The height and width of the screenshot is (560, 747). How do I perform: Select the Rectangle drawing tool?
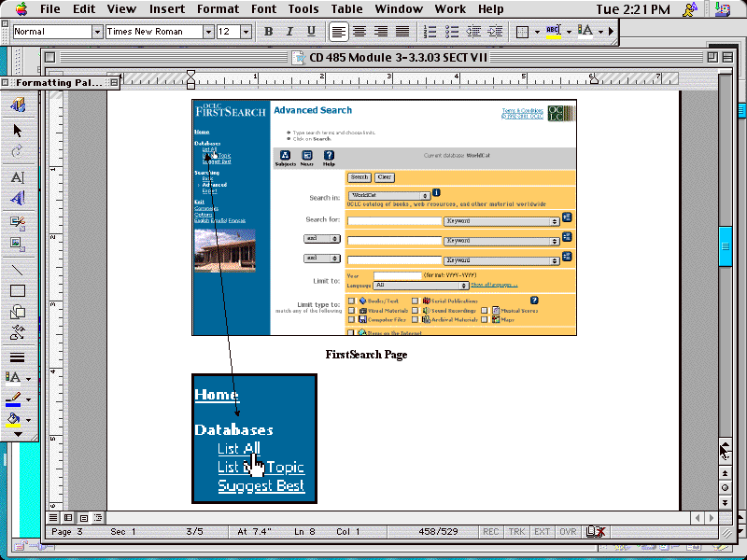click(18, 290)
